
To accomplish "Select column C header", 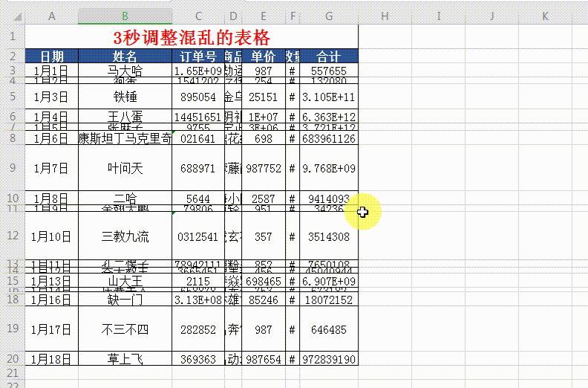I will [x=198, y=16].
